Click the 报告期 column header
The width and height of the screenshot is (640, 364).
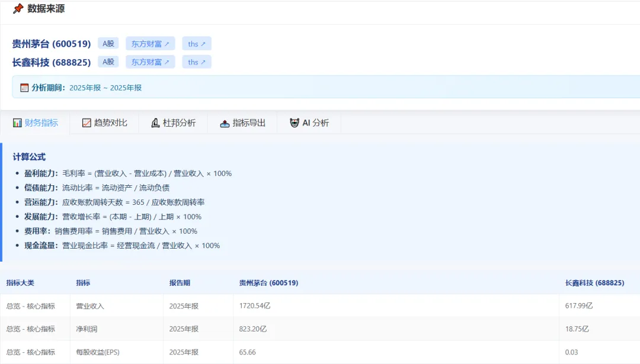pos(180,283)
